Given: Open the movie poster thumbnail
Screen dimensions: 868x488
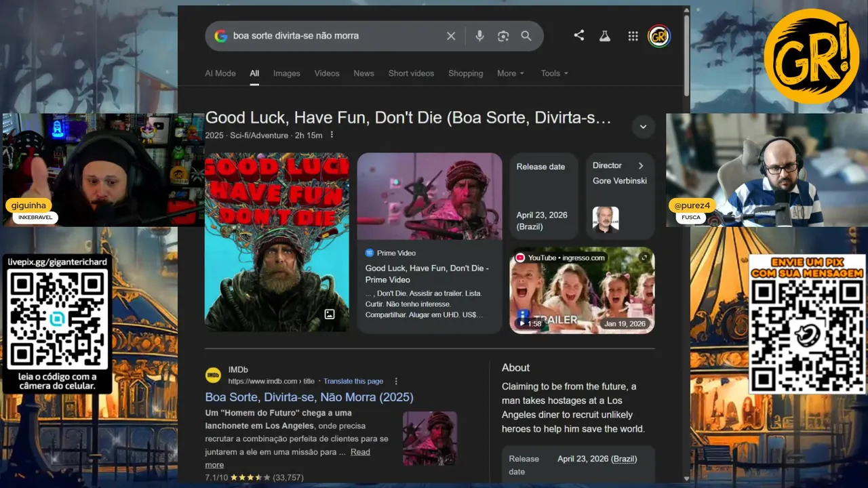Looking at the screenshot, I should pos(277,242).
